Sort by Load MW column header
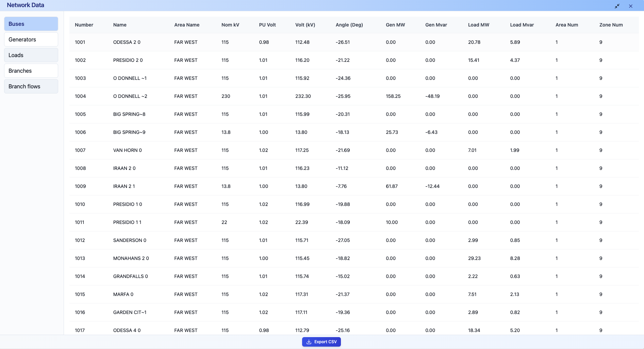The height and width of the screenshot is (349, 644). tap(479, 25)
